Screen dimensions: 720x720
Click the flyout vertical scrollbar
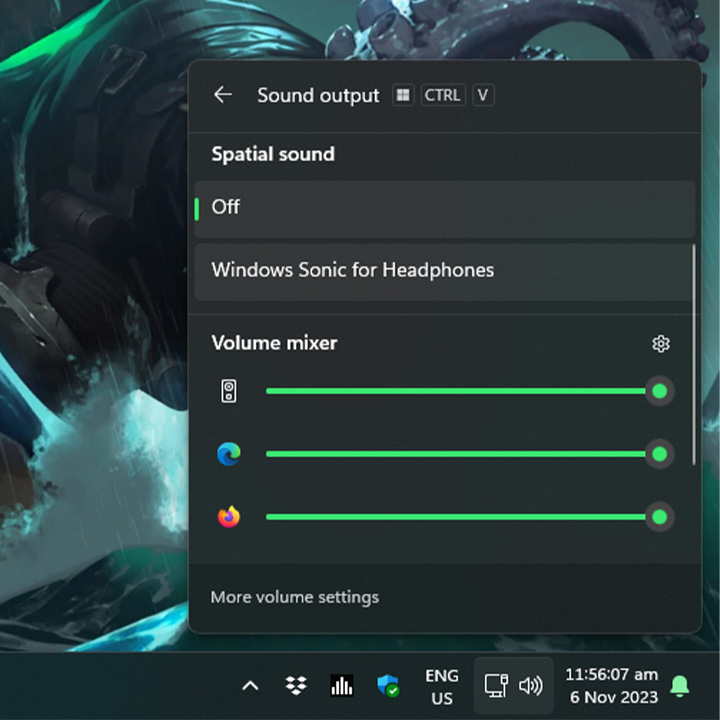point(694,355)
